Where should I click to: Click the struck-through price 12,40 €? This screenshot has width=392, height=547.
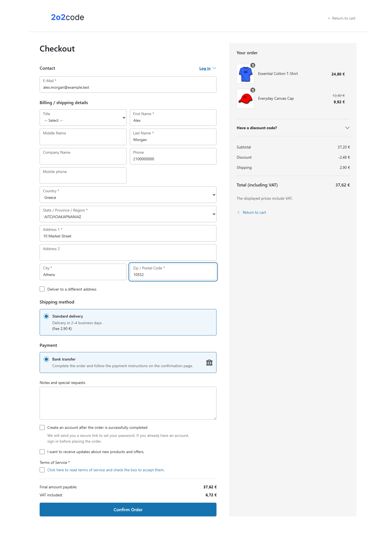click(338, 96)
